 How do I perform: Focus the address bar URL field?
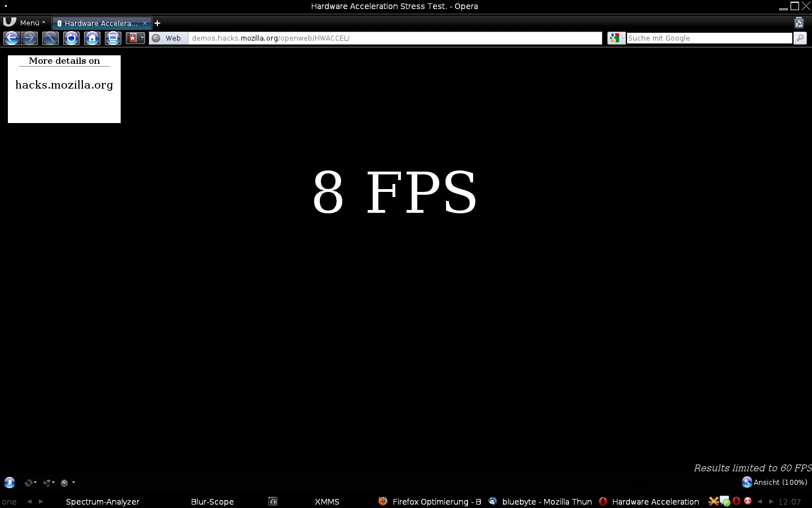(x=395, y=38)
